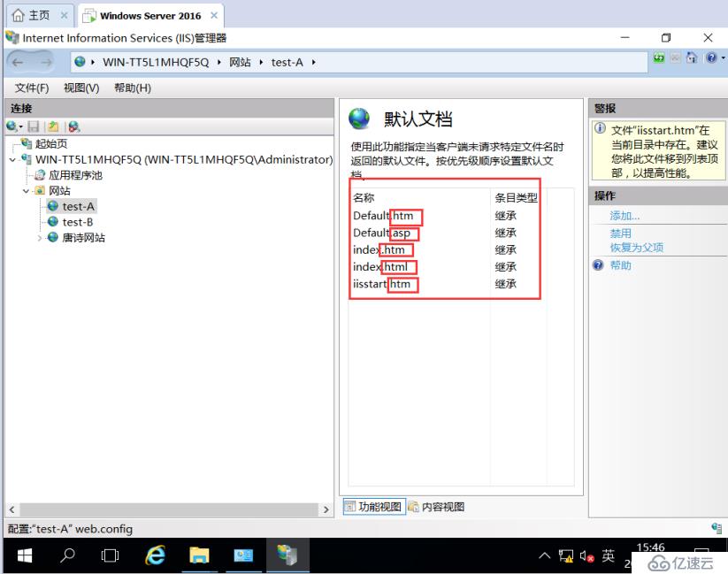This screenshot has width=728, height=574.
Task: Select the test-B site
Action: (x=78, y=222)
